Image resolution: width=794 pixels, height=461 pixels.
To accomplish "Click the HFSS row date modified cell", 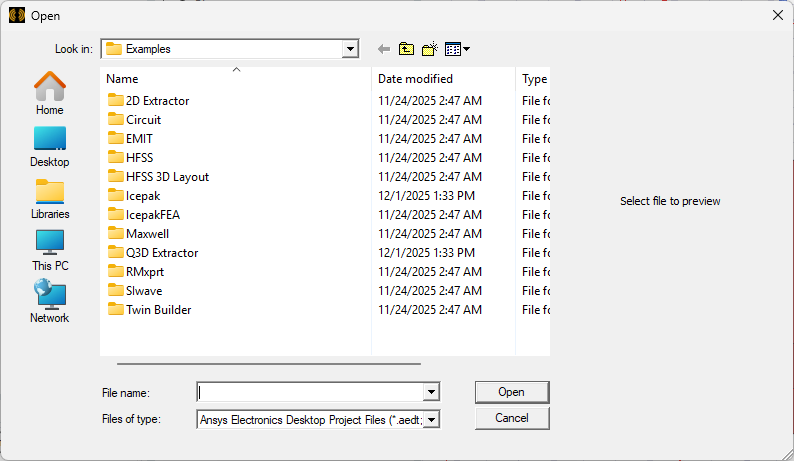I will click(430, 158).
